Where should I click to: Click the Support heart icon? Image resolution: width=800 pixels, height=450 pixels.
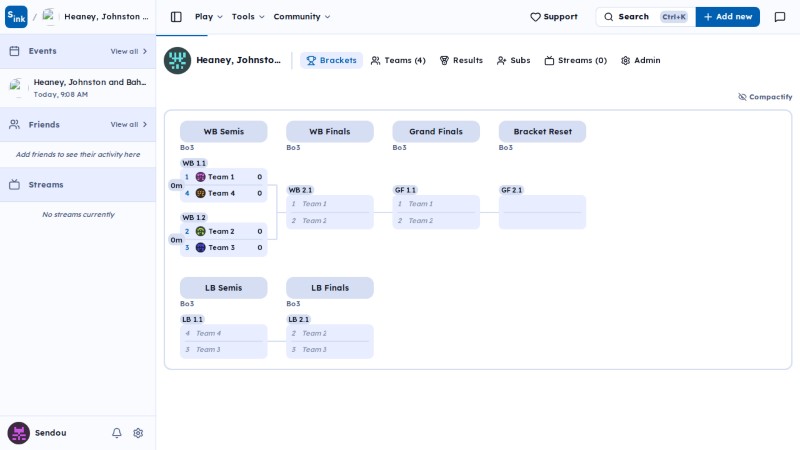535,17
